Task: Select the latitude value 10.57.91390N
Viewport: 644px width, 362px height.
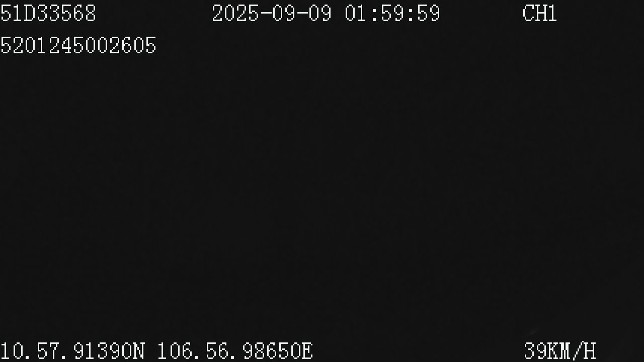Action: pyautogui.click(x=72, y=351)
